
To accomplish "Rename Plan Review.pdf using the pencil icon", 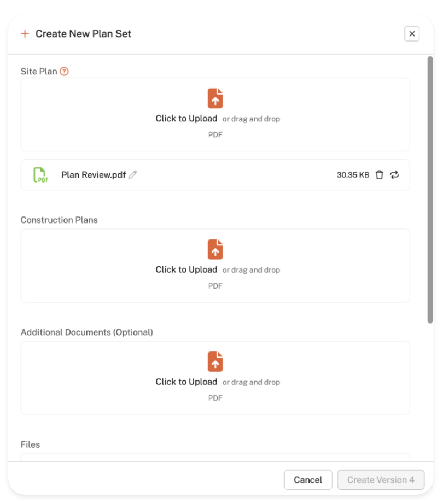I will 133,175.
